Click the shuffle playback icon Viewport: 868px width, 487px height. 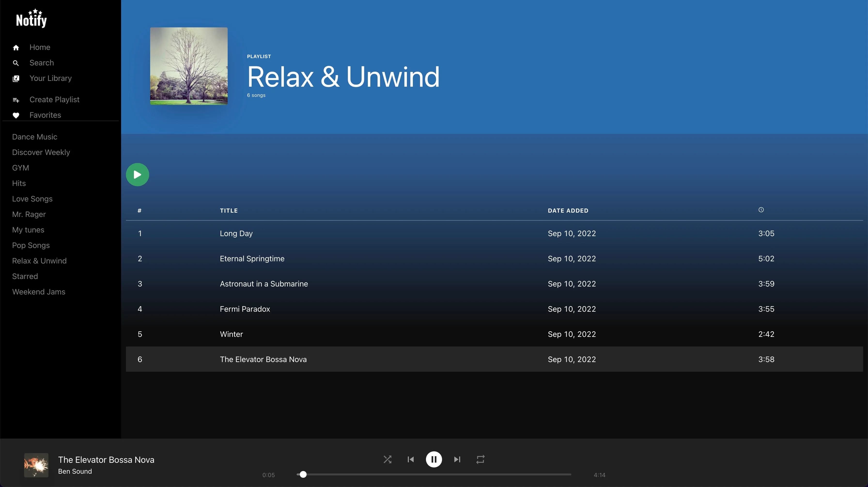(x=387, y=459)
